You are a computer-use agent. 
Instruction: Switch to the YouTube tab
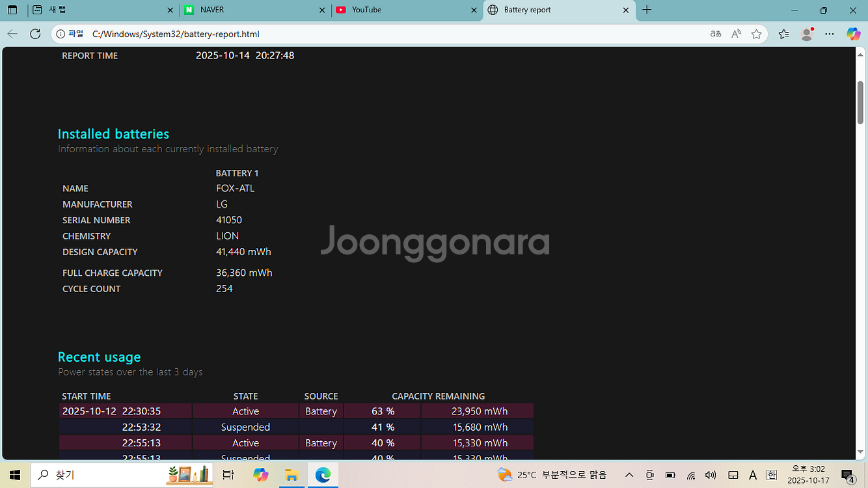(403, 10)
